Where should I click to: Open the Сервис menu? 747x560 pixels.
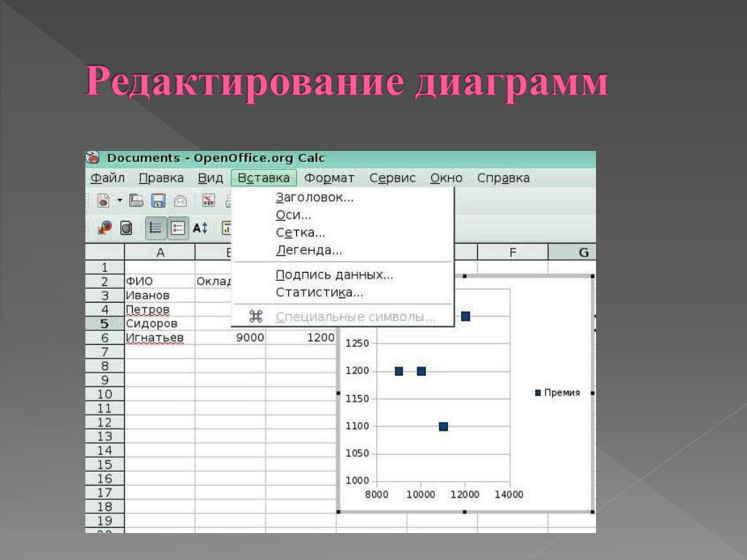392,178
